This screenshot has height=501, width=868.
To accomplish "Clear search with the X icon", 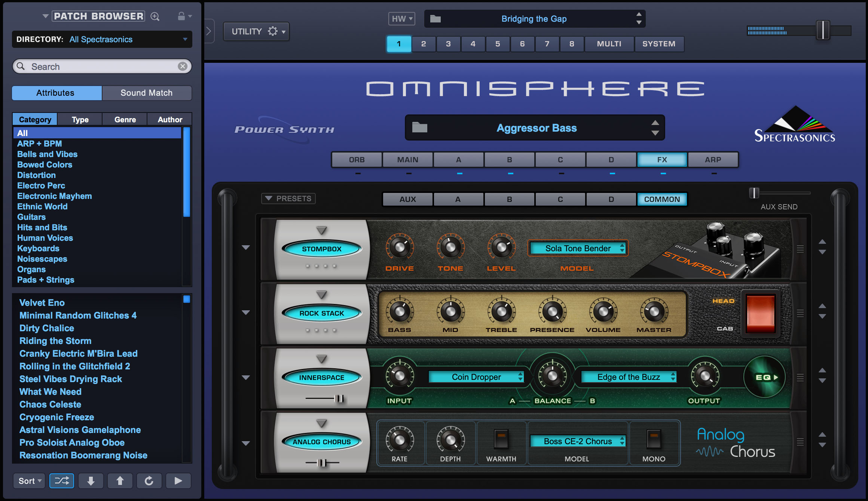I will tap(183, 66).
